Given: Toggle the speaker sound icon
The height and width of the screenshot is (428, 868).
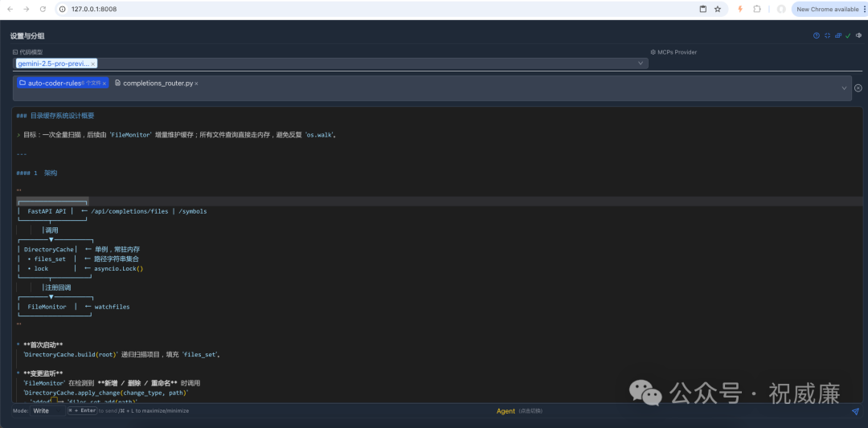Looking at the screenshot, I should [858, 35].
